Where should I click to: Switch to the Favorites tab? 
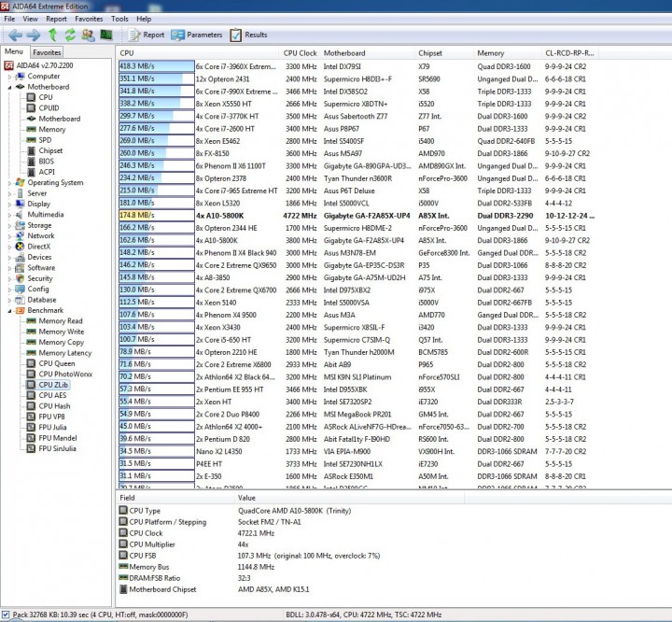(48, 52)
